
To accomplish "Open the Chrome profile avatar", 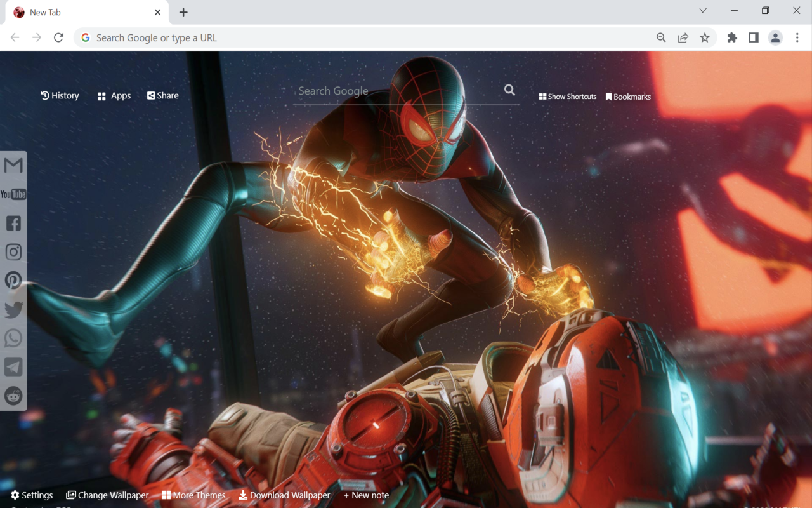I will pyautogui.click(x=775, y=37).
